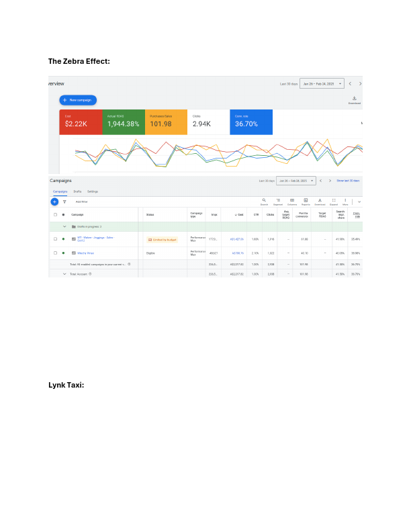Click the Search icon in table toolbar
This screenshot has width=411, height=532.
264,201
